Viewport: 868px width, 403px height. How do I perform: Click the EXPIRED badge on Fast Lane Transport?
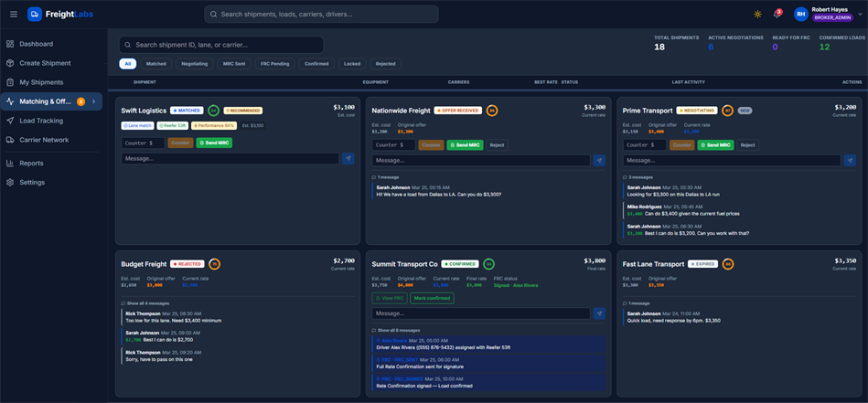703,264
